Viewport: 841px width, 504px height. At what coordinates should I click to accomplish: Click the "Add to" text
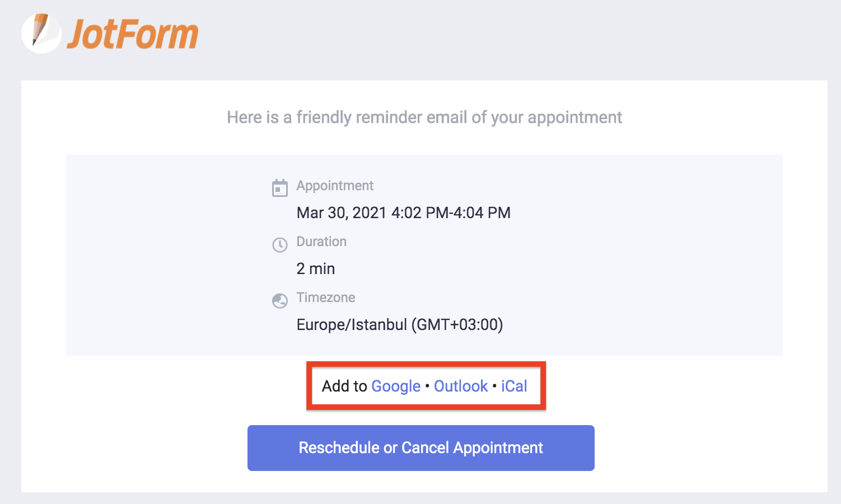click(x=344, y=386)
